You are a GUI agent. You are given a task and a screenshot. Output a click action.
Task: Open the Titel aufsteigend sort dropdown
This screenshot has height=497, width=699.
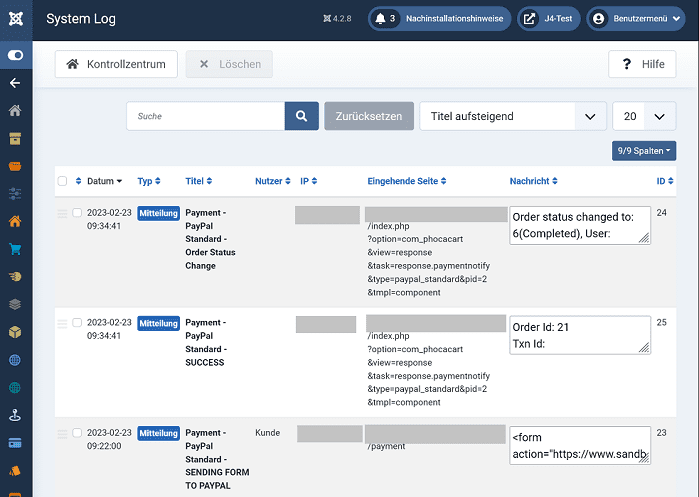coord(512,116)
